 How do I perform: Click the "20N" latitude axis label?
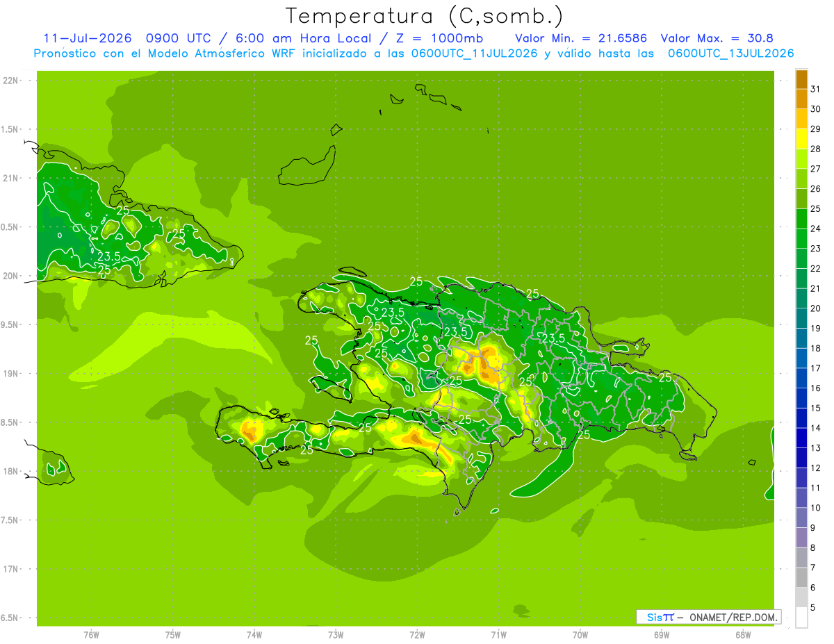(x=11, y=276)
